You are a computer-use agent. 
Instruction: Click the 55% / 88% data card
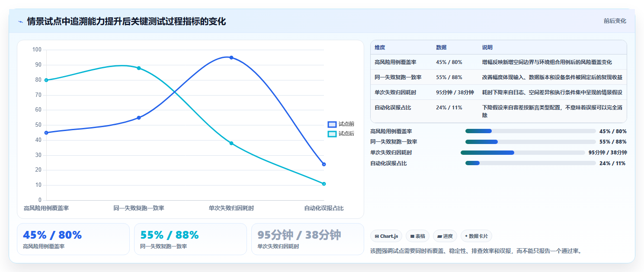(190, 239)
